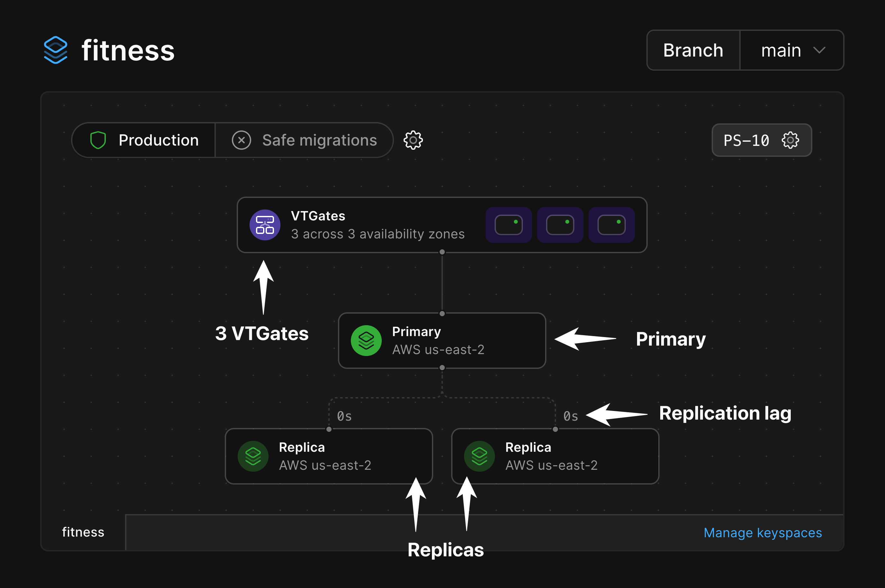
Task: Open the main branch dropdown
Action: (791, 50)
